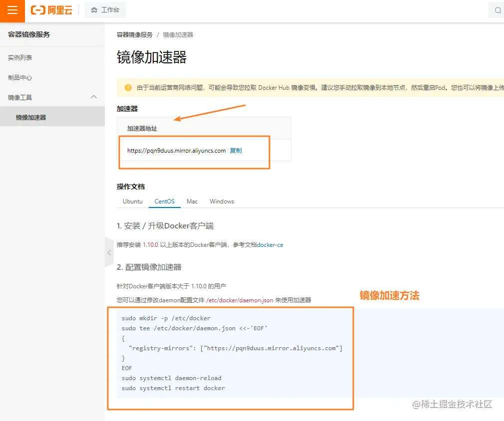Screen dimensions: 504x421
Task: Switch to the Ubuntu tab
Action: 132,202
